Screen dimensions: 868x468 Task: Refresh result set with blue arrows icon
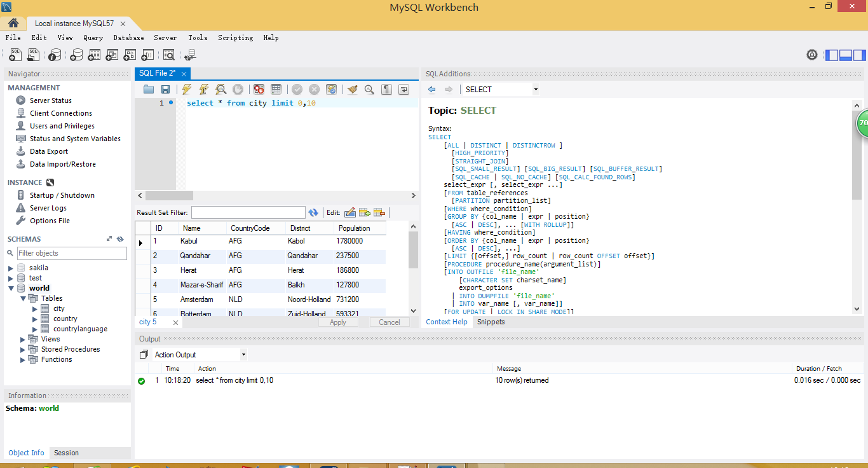click(313, 212)
